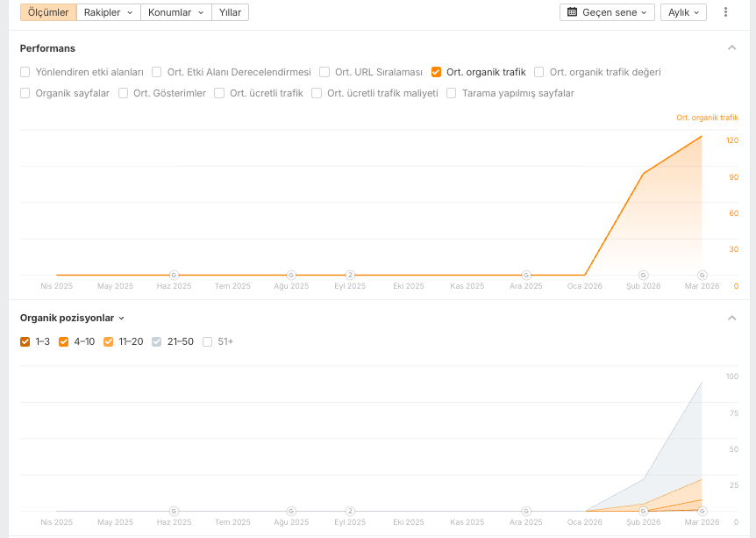
Task: Collapse the Organik pozisyonlar section chevron
Action: click(731, 318)
